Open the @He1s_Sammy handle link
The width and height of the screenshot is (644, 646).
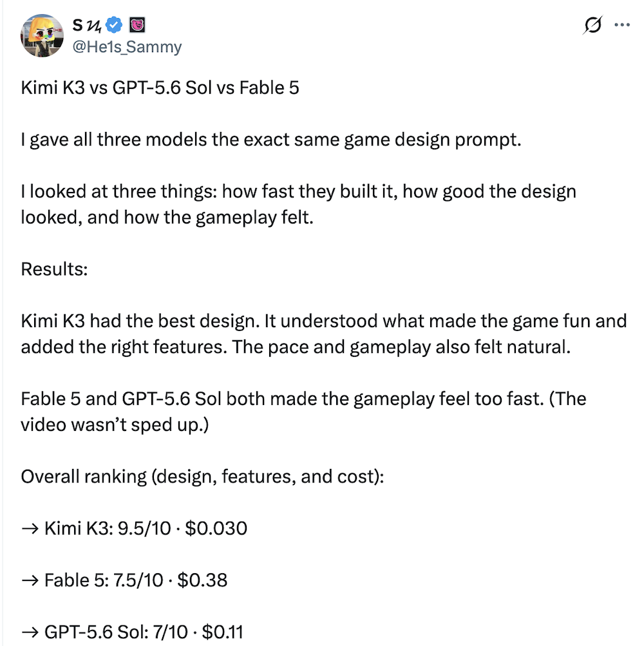tap(127, 46)
